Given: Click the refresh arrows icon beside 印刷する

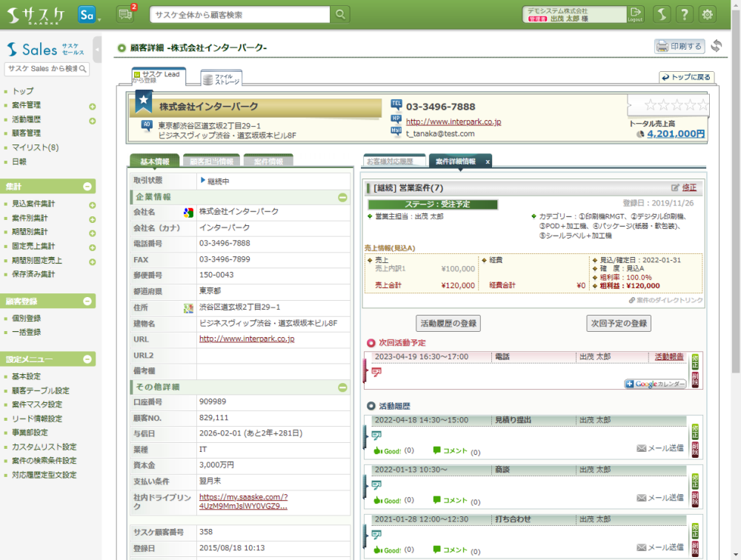Looking at the screenshot, I should (716, 47).
